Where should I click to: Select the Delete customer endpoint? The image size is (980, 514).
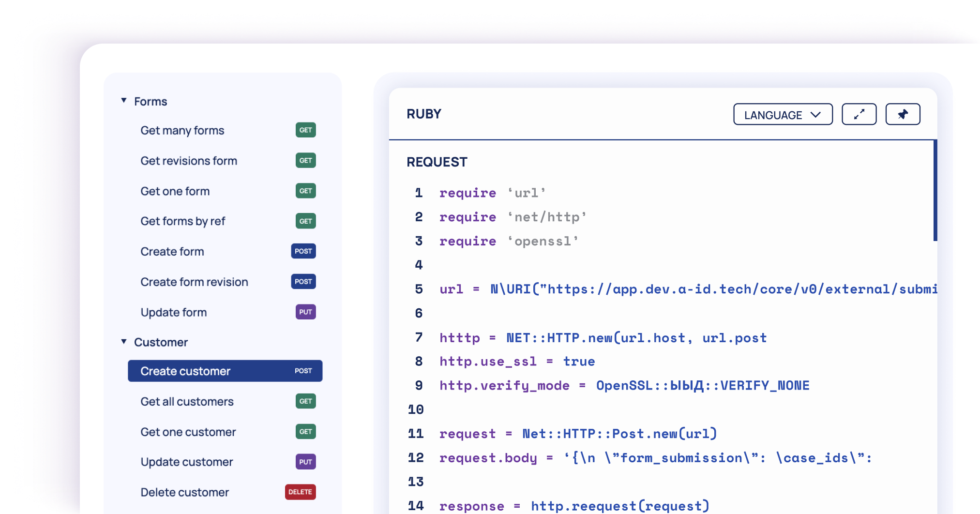point(184,492)
